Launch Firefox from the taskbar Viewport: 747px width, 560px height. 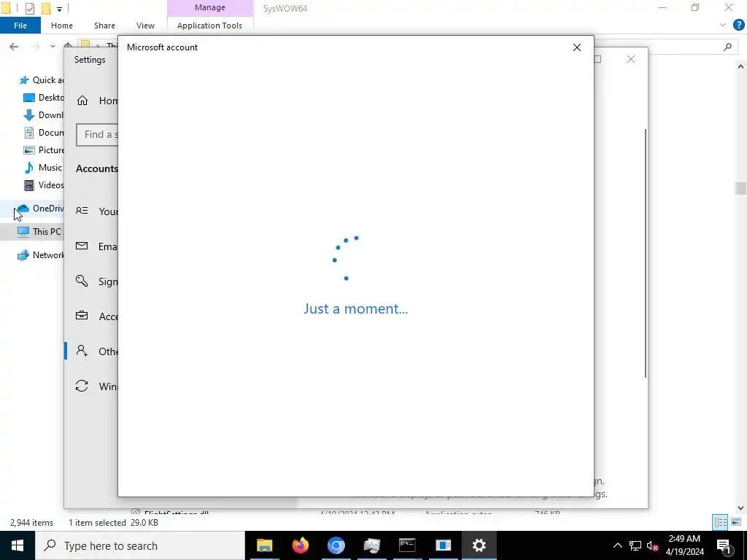(300, 545)
